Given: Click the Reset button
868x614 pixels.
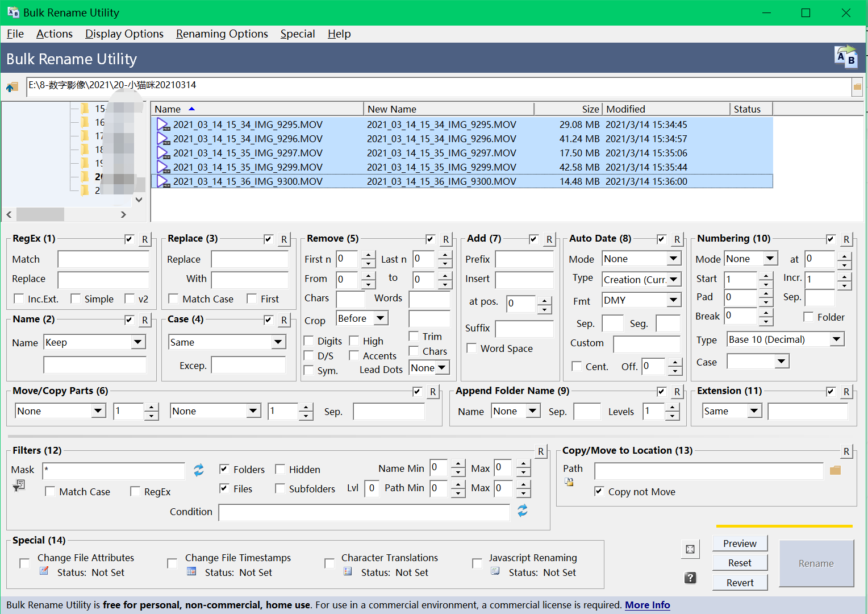Looking at the screenshot, I should click(740, 563).
